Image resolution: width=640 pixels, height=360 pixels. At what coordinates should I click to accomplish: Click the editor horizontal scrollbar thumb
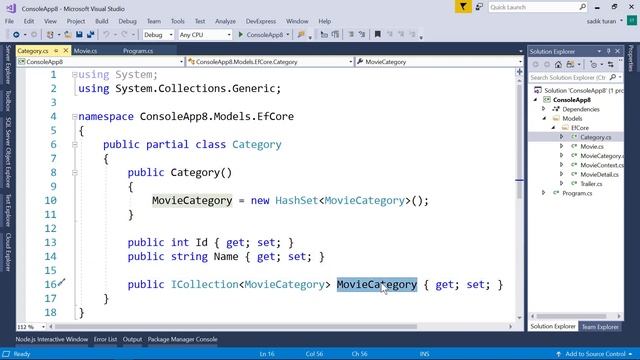(x=236, y=327)
